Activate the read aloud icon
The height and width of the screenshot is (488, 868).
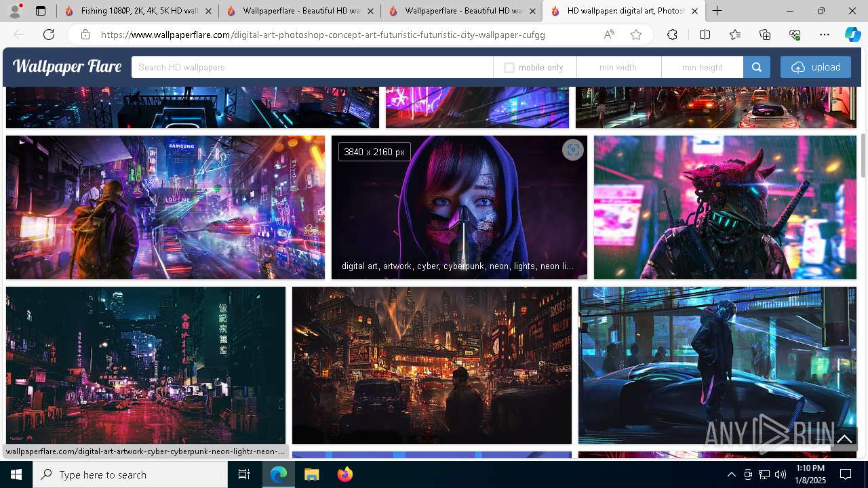[x=609, y=35]
